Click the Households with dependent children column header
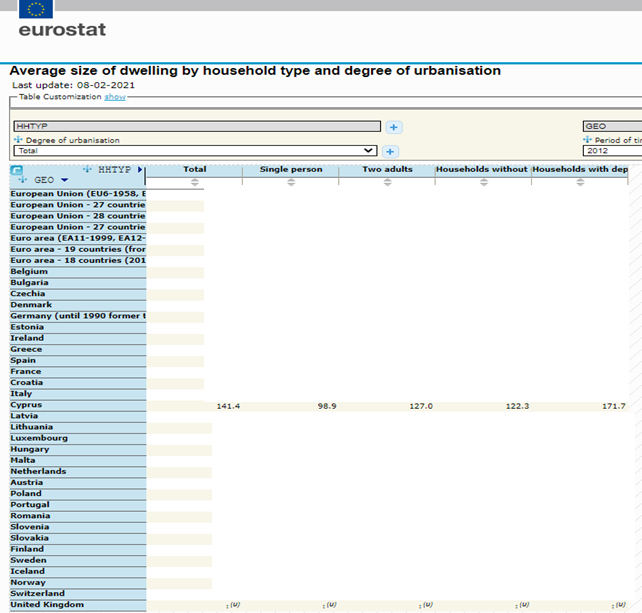Screen dimensions: 642x613 click(581, 169)
